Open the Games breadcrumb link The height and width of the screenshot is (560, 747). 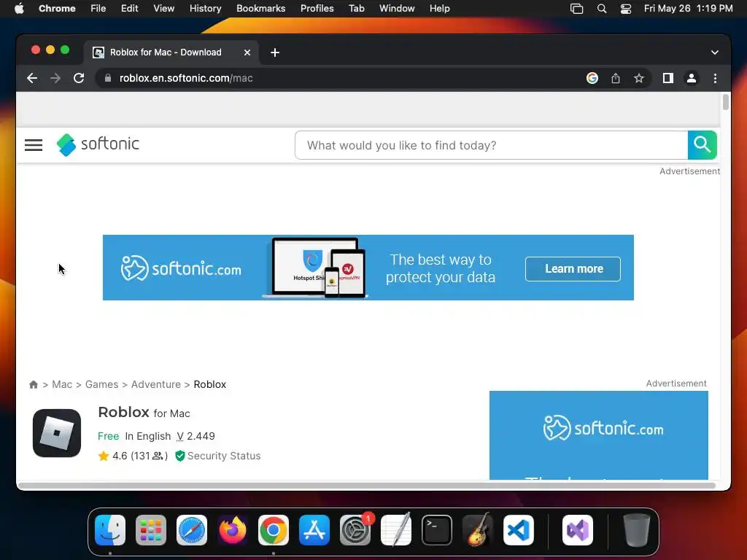[x=101, y=384]
